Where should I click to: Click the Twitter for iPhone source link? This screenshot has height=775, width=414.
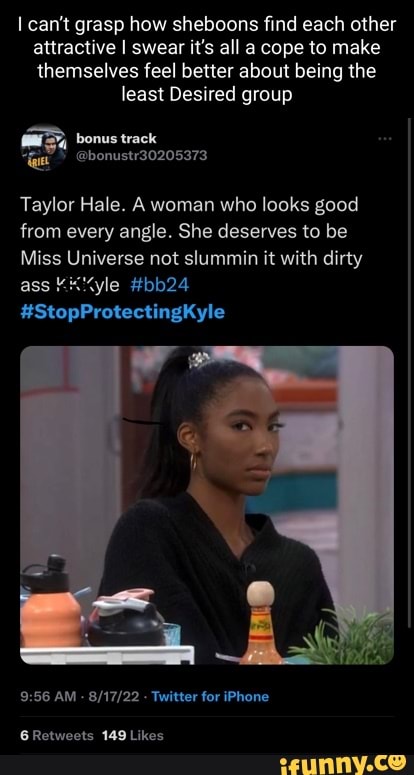pos(210,696)
